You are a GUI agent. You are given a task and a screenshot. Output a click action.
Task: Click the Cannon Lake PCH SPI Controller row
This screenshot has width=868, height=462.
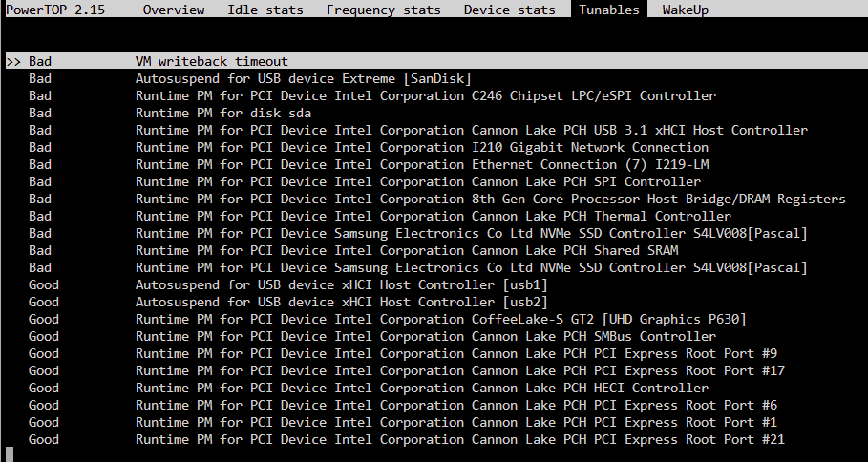(417, 181)
